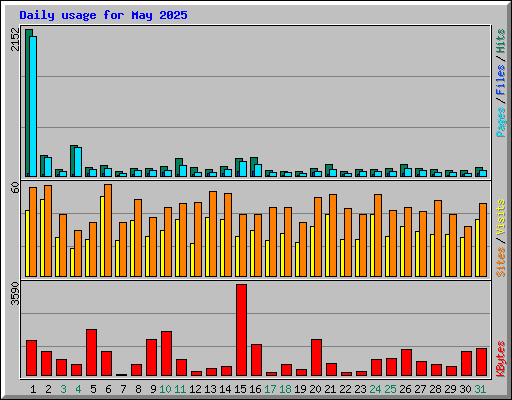Click green day 31 label

click(x=480, y=389)
